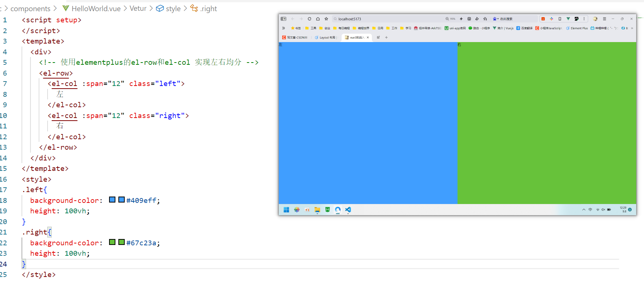This screenshot has width=644, height=290.
Task: Open the 书签 bookmarks star
Action: pyautogui.click(x=296, y=28)
